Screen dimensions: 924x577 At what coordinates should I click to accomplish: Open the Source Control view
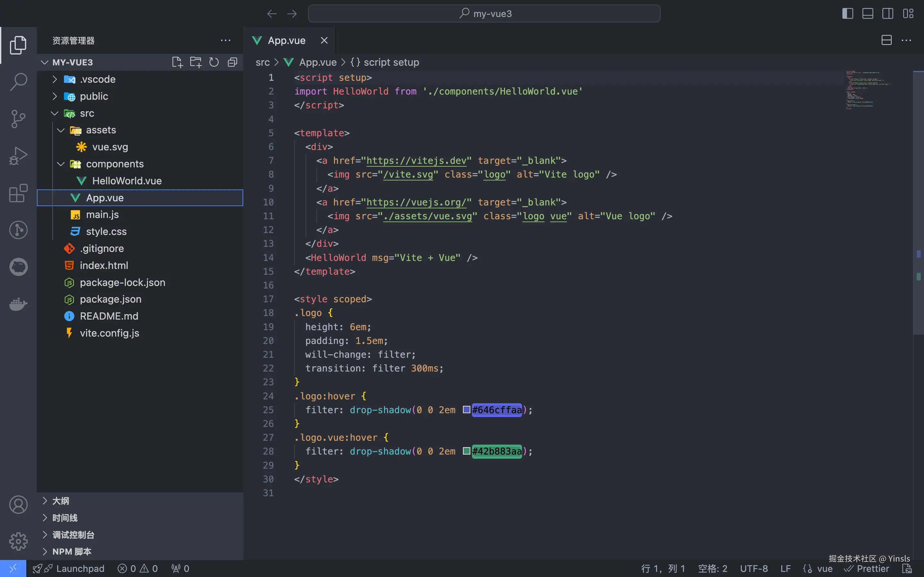point(18,119)
